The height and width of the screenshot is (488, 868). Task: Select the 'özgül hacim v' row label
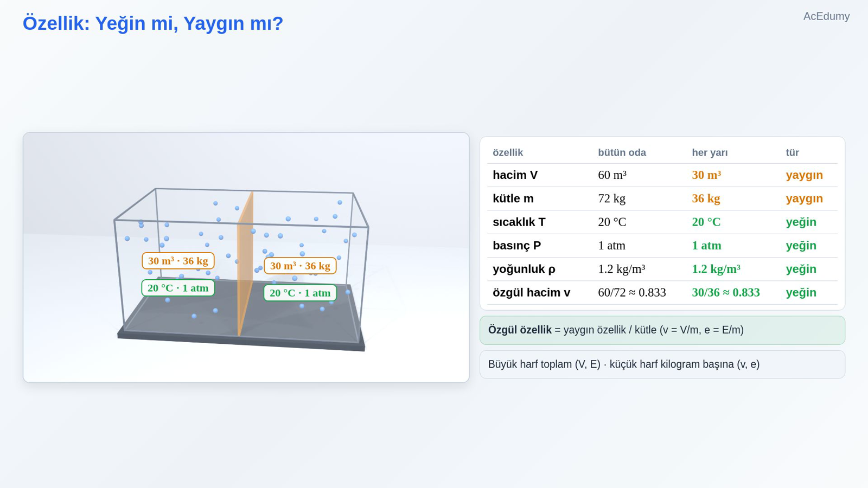point(531,292)
